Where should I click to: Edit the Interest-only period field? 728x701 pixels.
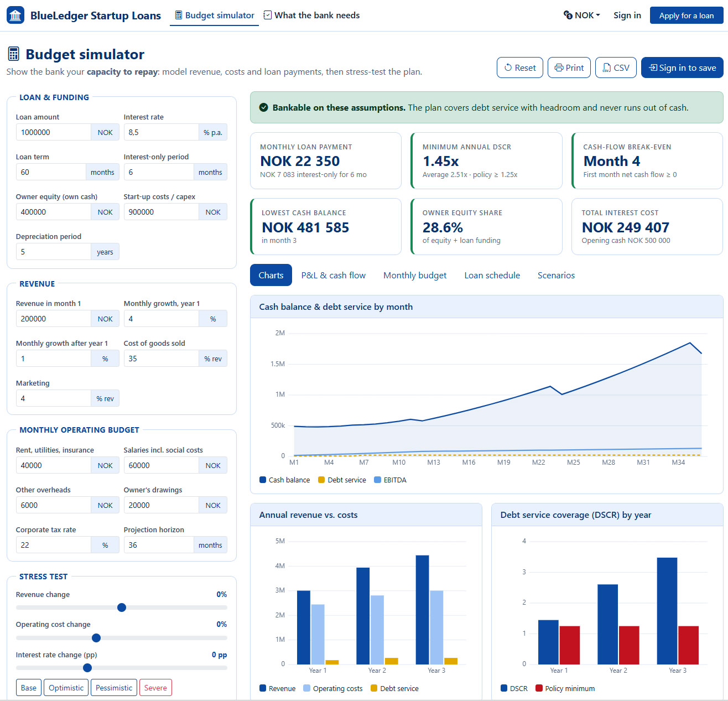159,172
